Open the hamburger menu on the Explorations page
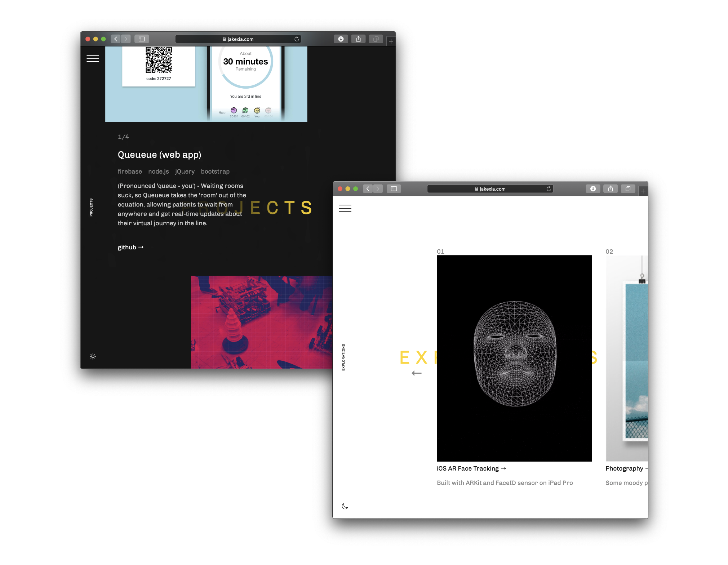This screenshot has width=728, height=565. 345,208
